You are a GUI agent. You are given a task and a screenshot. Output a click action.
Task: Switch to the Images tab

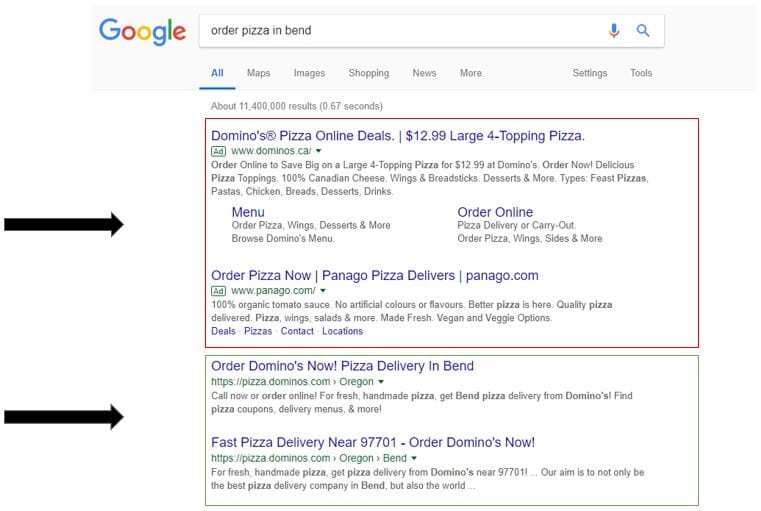coord(309,73)
